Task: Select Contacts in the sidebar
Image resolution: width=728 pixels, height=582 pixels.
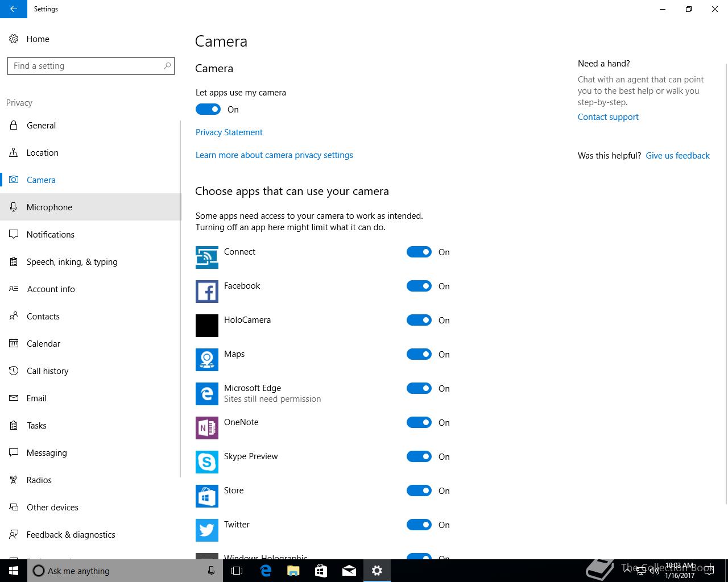Action: pyautogui.click(x=90, y=316)
